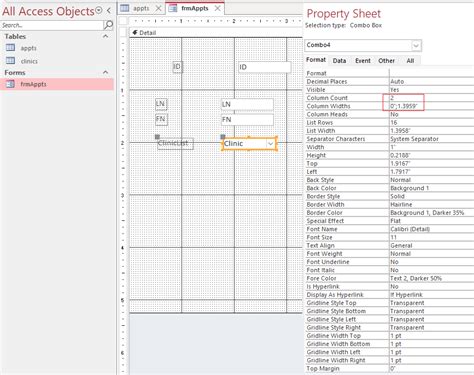Collapse the navigation pane with the shutter bar arrow

click(109, 11)
